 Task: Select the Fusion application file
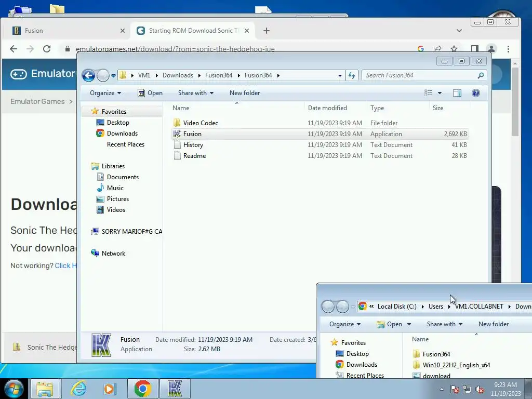pyautogui.click(x=320, y=134)
